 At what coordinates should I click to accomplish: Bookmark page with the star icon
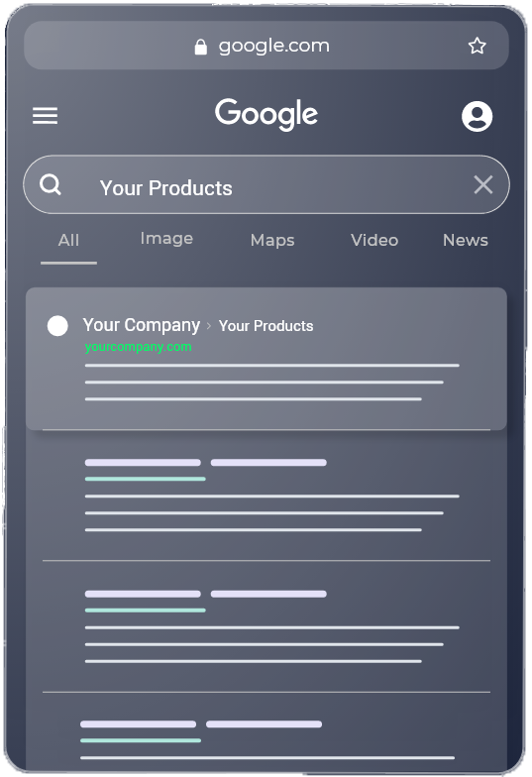pyautogui.click(x=478, y=46)
